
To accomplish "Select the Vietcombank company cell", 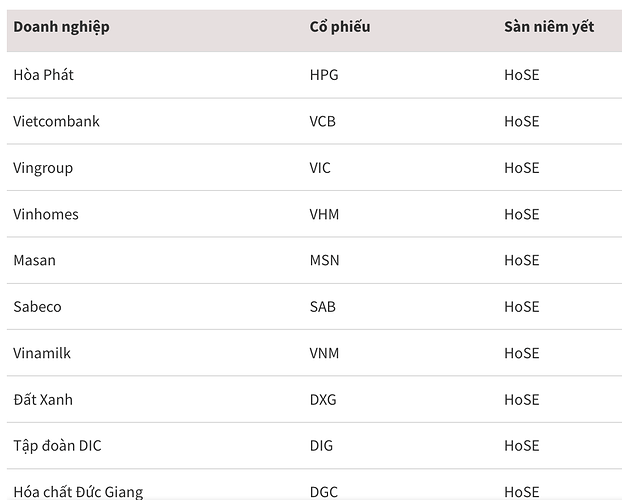I will [56, 121].
